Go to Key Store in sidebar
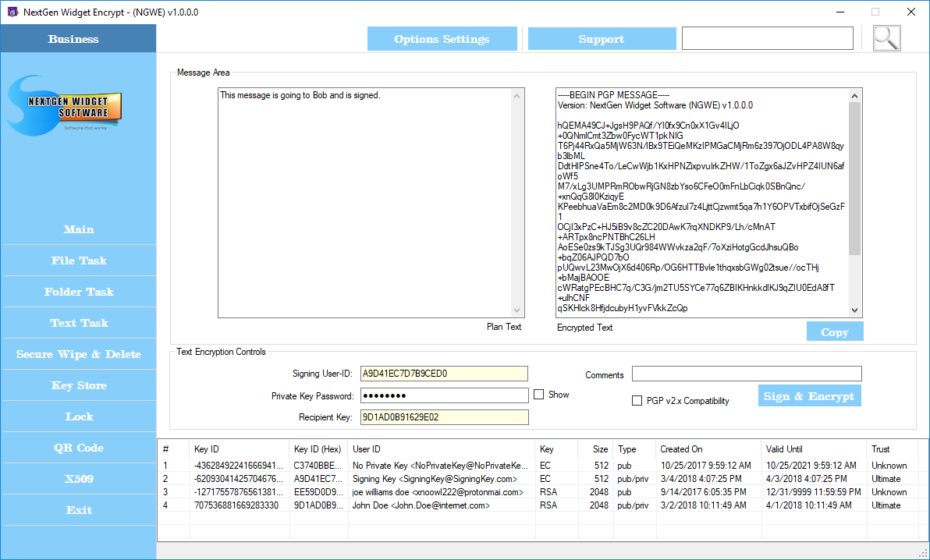This screenshot has height=560, width=930. 79,385
